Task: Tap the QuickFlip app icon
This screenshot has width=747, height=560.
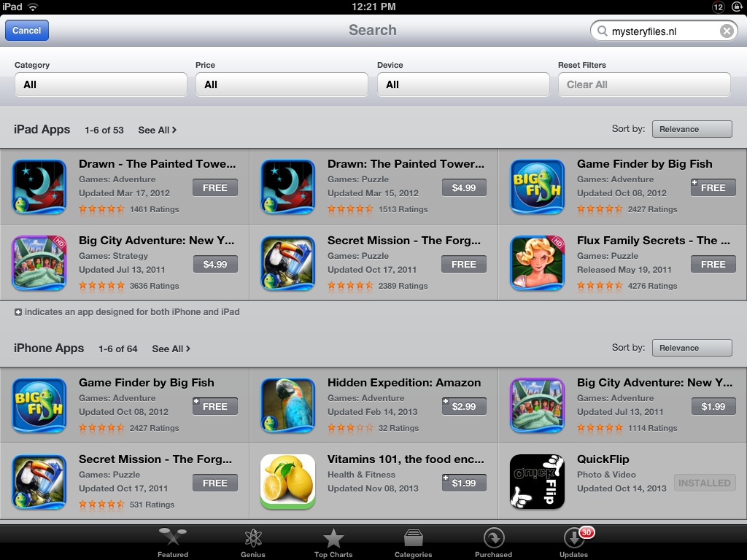Action: 537,481
